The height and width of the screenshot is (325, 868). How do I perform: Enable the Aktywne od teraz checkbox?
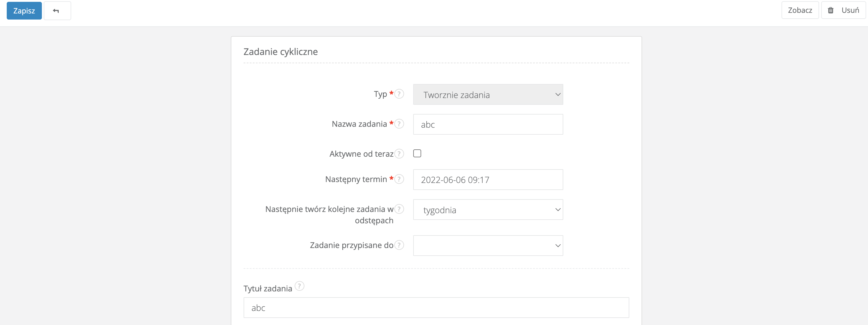pyautogui.click(x=417, y=154)
